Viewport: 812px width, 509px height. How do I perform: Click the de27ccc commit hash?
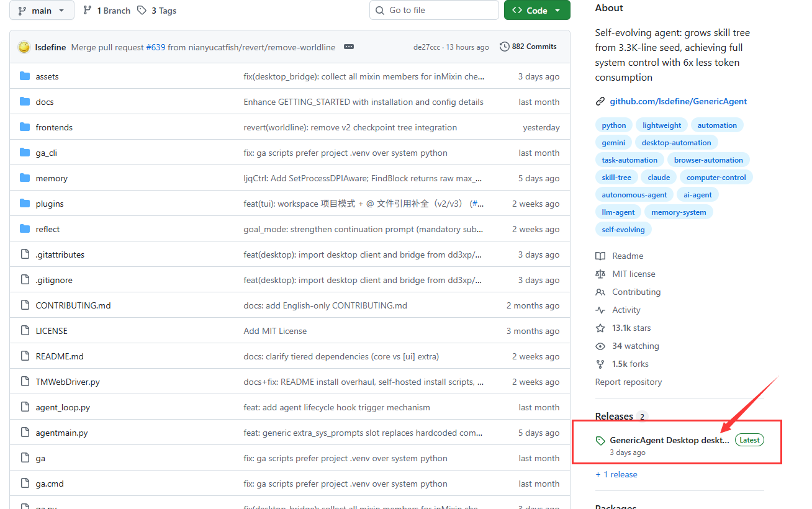click(426, 47)
